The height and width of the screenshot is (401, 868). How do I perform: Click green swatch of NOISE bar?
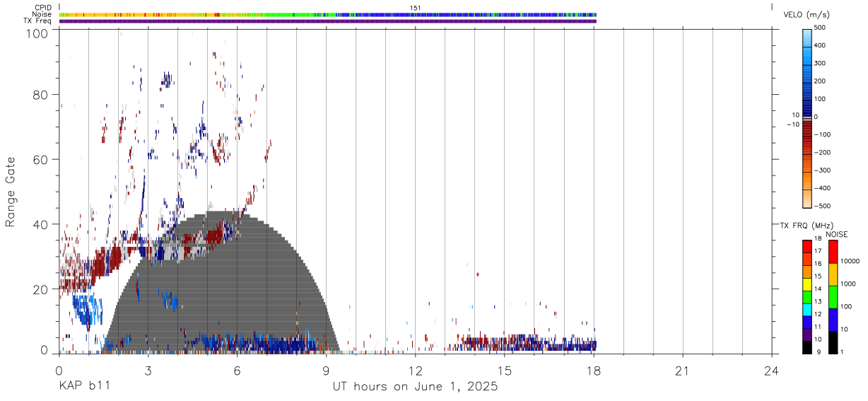833,297
